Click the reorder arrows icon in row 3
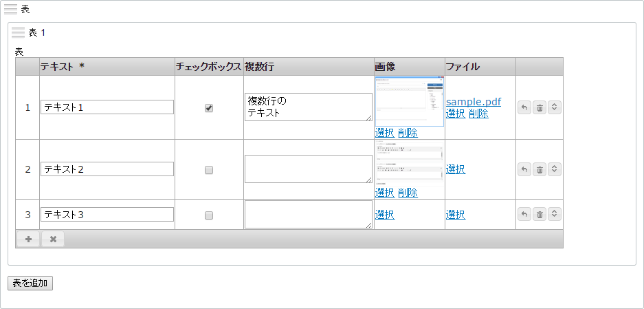Image resolution: width=644 pixels, height=309 pixels. click(555, 214)
